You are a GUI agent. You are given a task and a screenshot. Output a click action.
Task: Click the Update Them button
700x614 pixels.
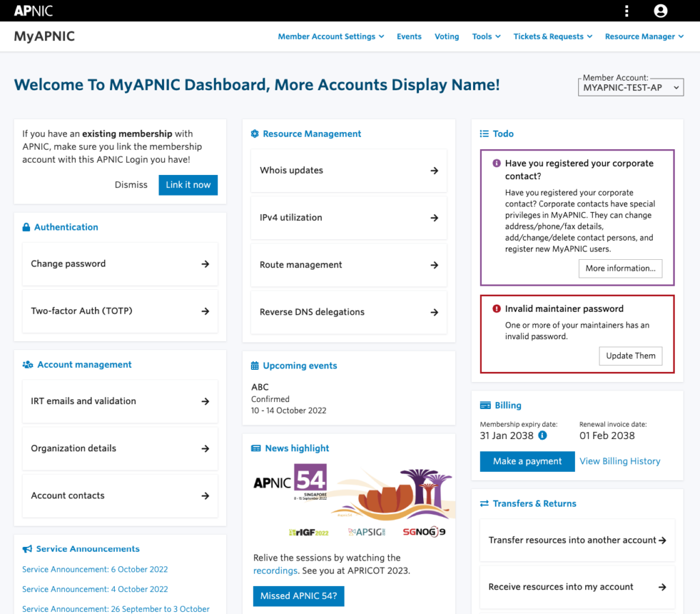click(630, 356)
